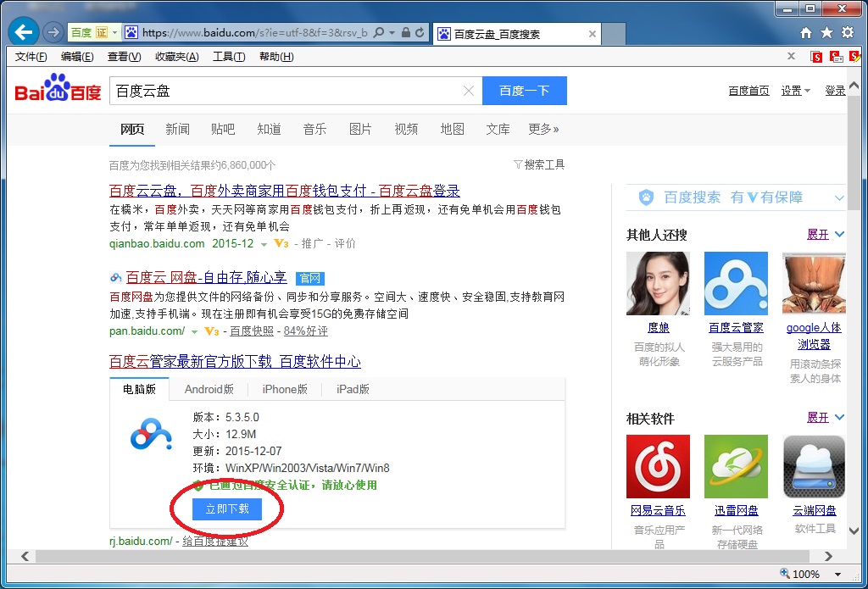Click the close X on the toolbar row
The height and width of the screenshot is (589, 868).
(791, 56)
